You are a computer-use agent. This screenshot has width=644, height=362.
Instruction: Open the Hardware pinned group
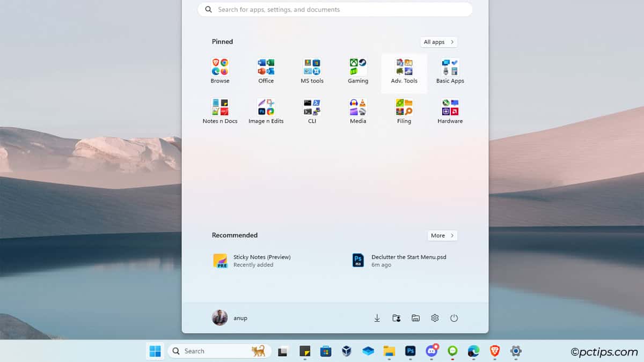tap(450, 109)
